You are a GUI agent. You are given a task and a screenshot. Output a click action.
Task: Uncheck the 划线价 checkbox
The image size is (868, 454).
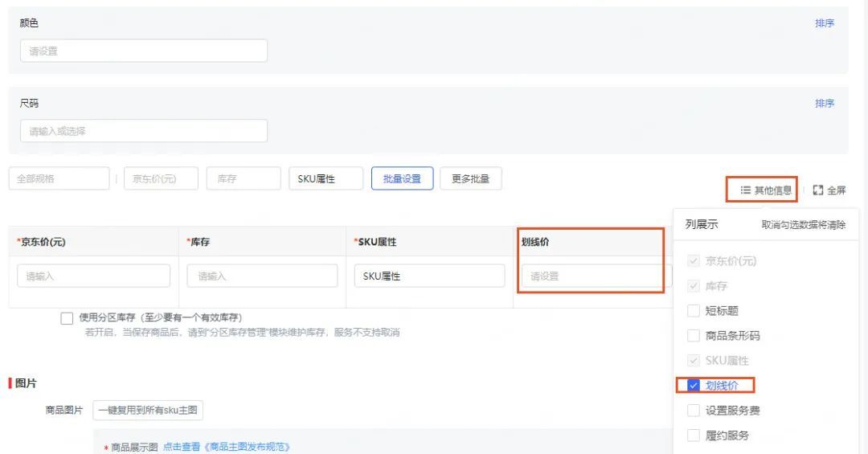point(694,386)
